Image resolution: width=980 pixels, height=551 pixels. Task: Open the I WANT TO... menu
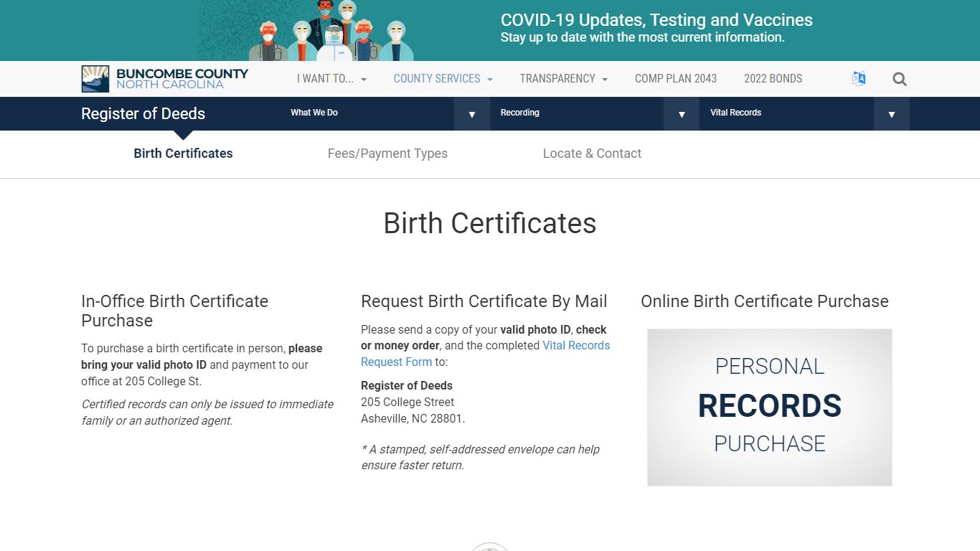331,79
